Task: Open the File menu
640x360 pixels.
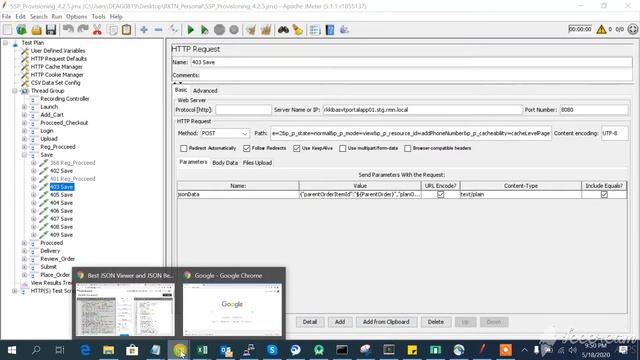Action: (x=6, y=17)
